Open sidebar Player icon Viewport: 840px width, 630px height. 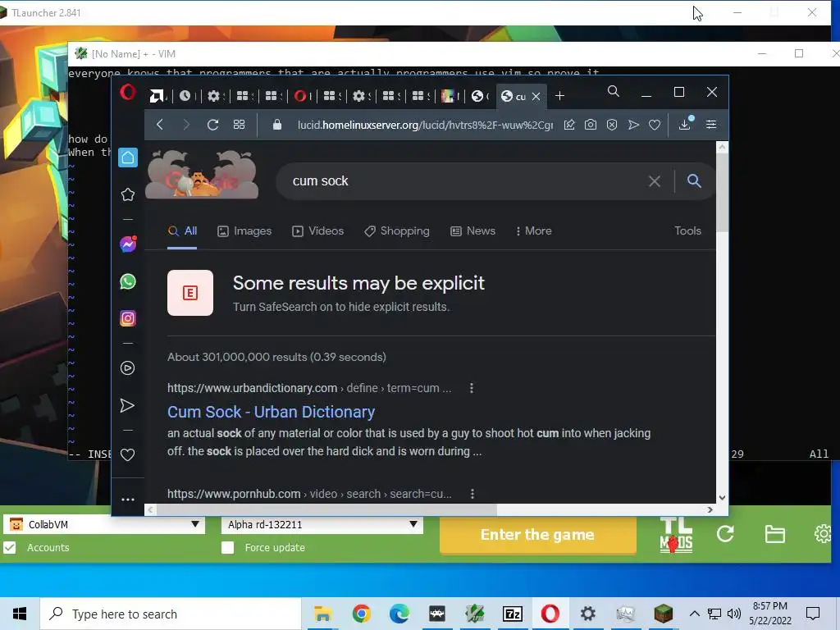(127, 368)
